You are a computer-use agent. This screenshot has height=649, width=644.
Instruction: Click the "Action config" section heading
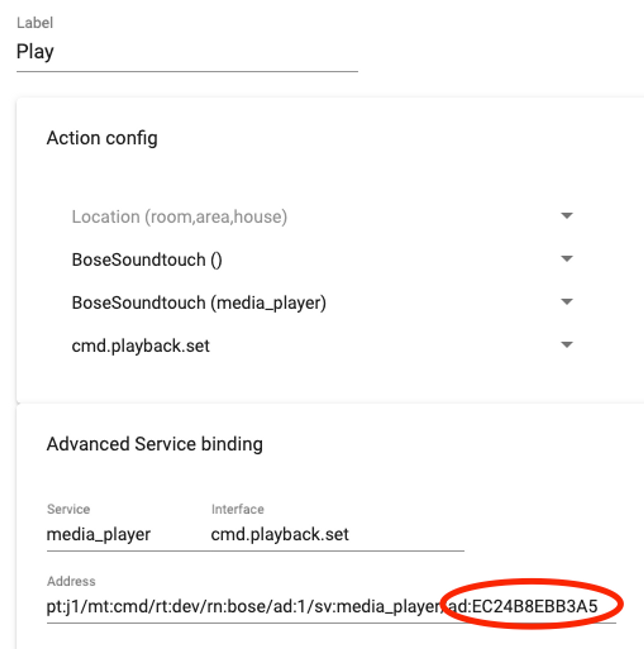click(x=102, y=138)
